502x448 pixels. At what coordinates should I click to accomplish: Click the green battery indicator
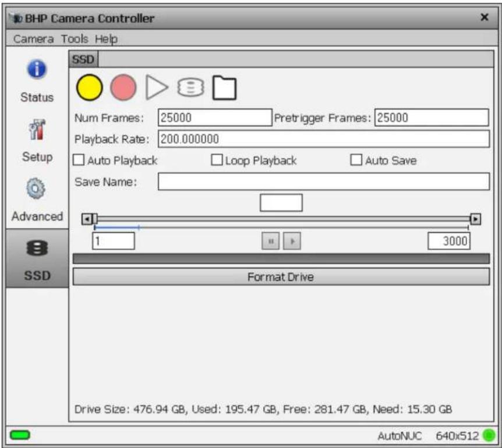(20, 435)
